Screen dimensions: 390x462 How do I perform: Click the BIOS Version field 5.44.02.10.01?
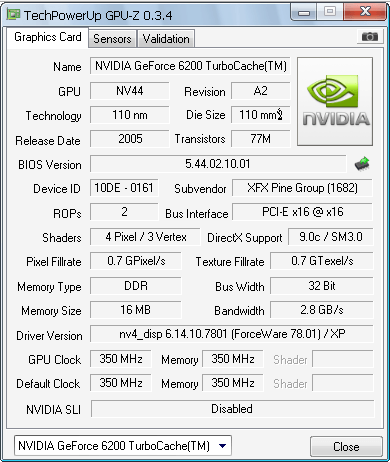[218, 164]
